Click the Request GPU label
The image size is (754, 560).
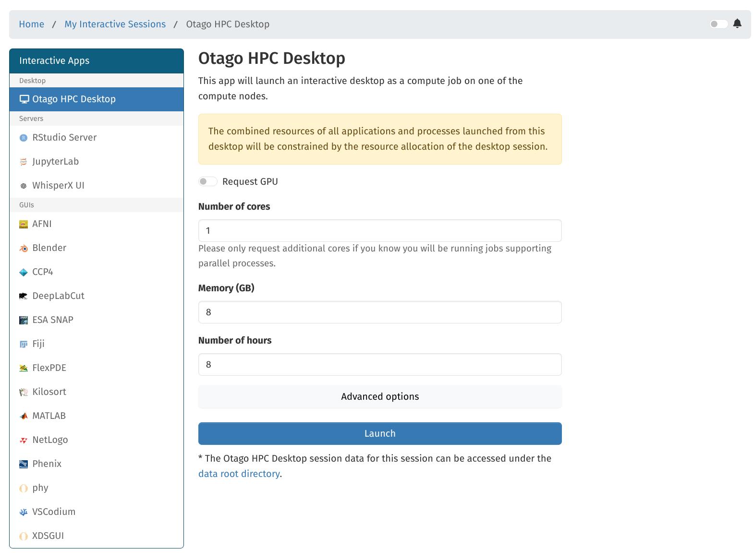(250, 181)
